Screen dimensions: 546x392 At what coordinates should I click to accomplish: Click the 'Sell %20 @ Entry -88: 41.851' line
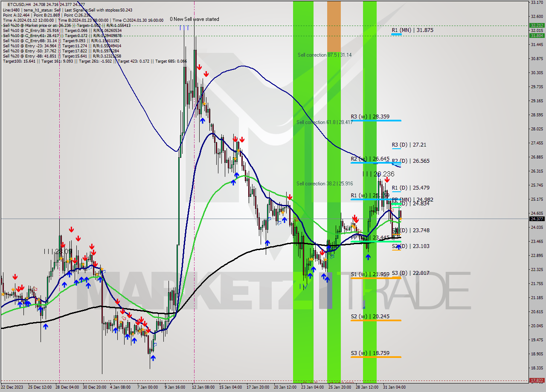(x=61, y=56)
